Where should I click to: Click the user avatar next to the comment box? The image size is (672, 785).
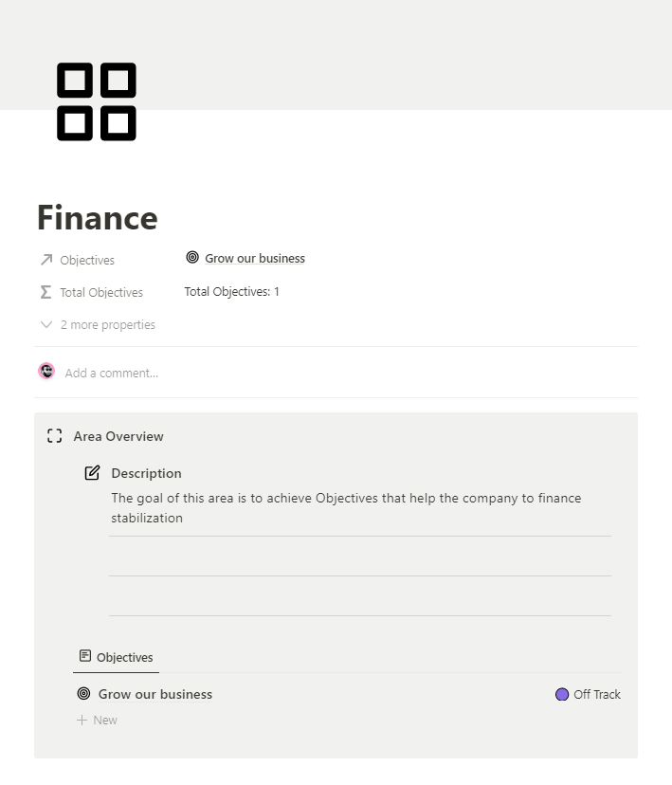click(46, 371)
